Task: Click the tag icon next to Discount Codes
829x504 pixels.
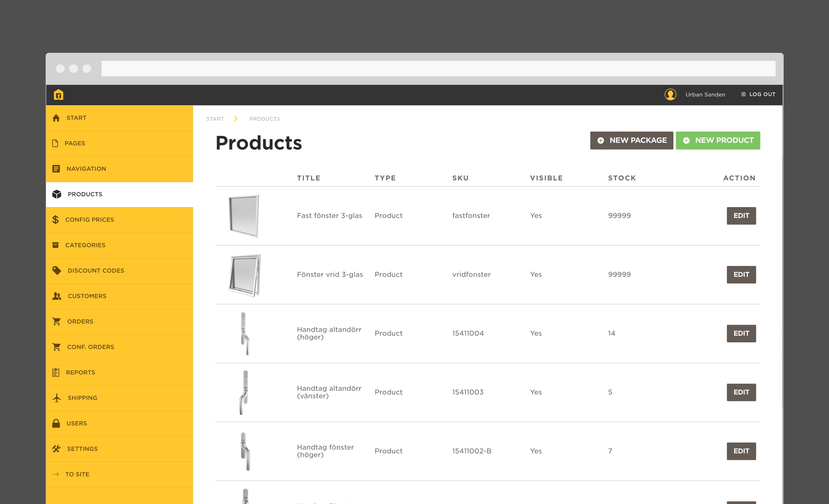Action: (x=57, y=271)
